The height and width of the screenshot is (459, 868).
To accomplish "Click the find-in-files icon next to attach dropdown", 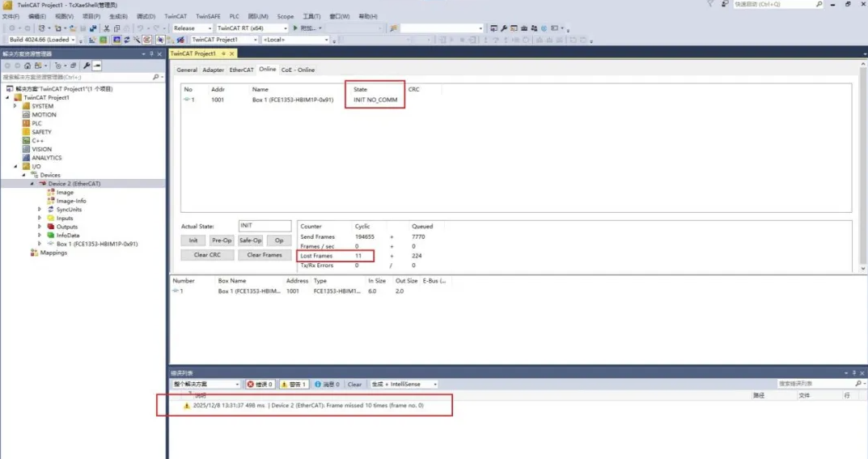I will [x=394, y=28].
